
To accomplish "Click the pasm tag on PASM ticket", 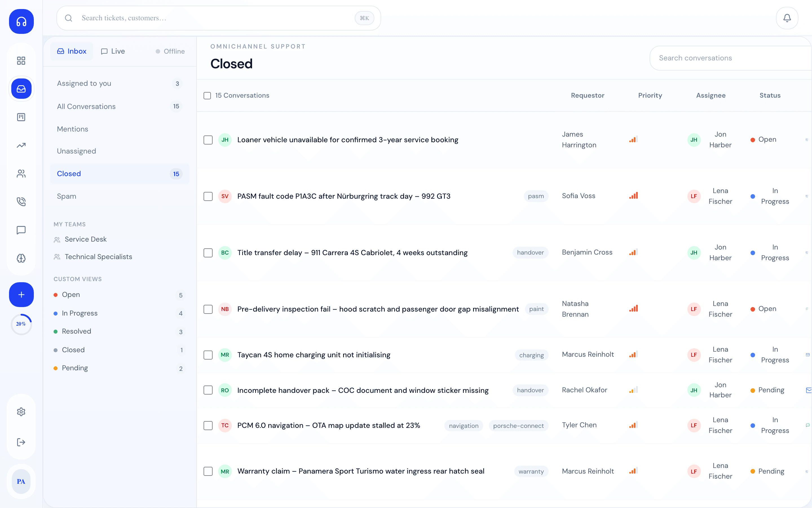I will point(536,196).
